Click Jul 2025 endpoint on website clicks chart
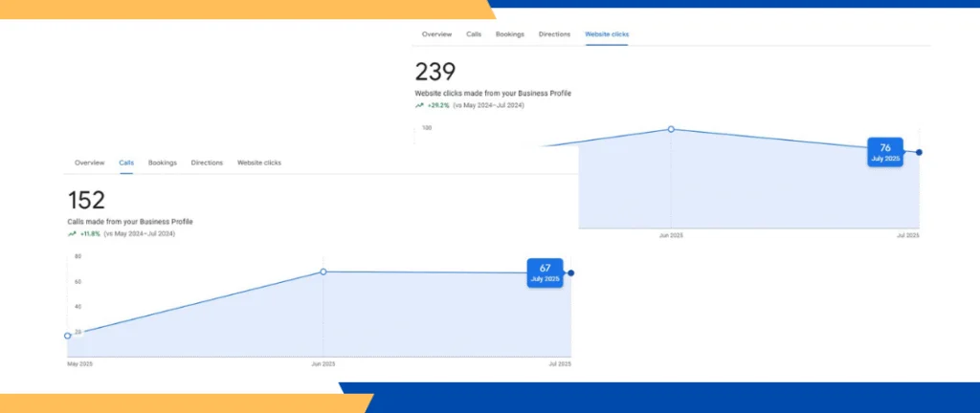Image resolution: width=980 pixels, height=413 pixels. [x=919, y=152]
